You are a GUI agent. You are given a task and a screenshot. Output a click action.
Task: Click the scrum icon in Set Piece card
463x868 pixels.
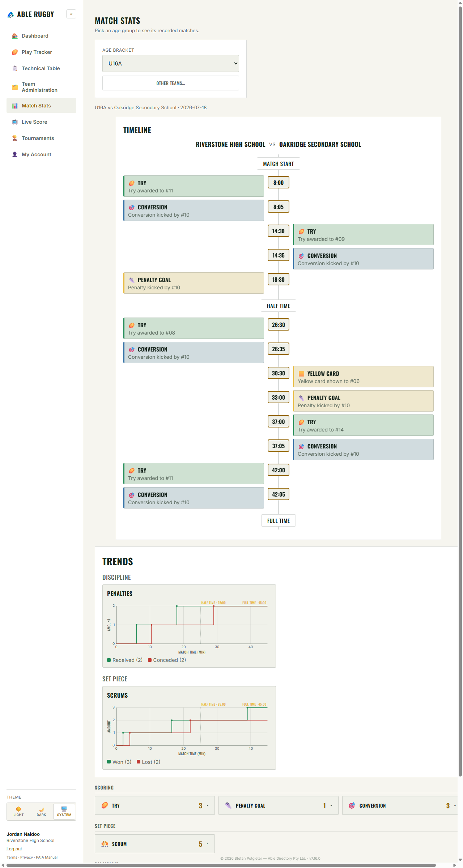pyautogui.click(x=105, y=844)
